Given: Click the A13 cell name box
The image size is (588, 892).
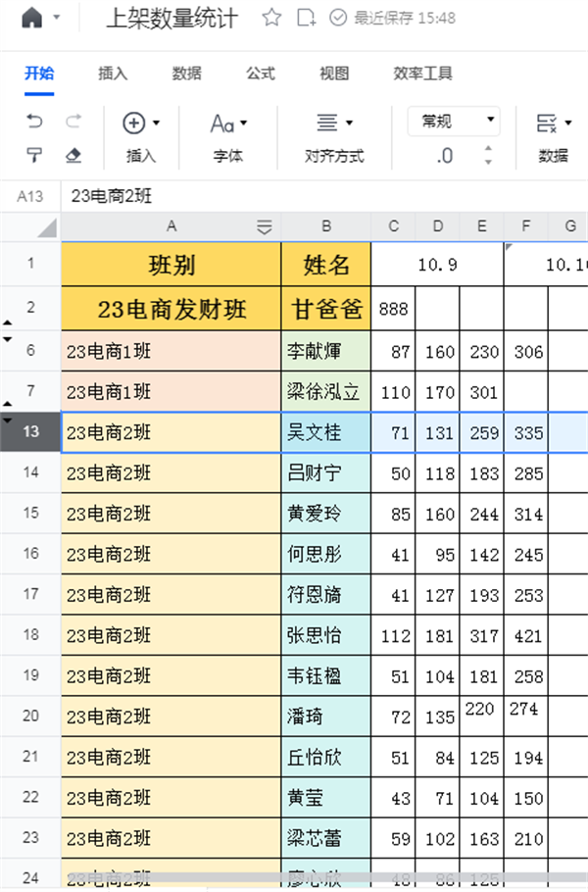Looking at the screenshot, I should click(30, 197).
